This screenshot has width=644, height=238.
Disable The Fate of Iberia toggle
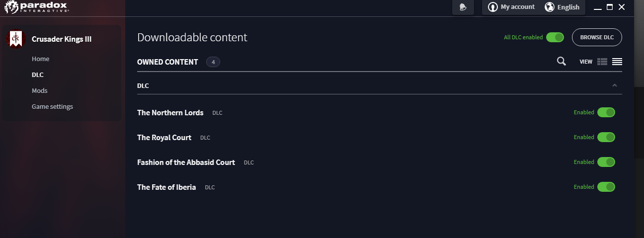click(606, 187)
